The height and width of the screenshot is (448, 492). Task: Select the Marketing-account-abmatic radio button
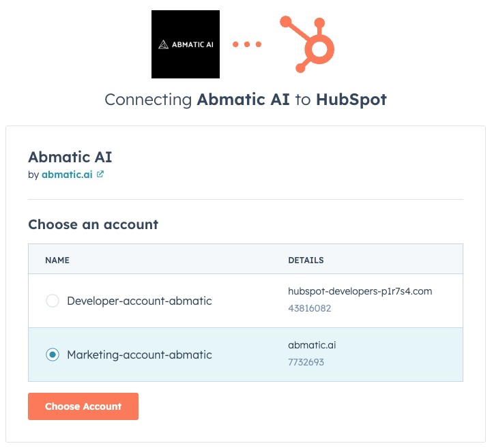tap(52, 355)
